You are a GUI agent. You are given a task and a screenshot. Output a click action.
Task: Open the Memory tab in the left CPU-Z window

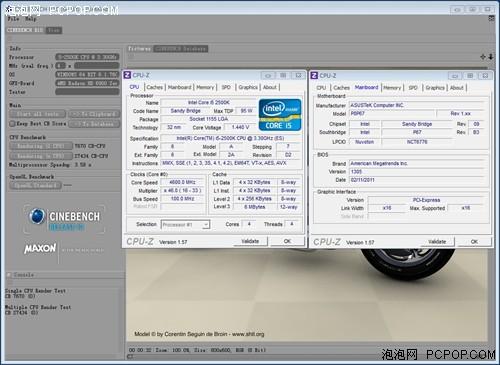pyautogui.click(x=205, y=87)
